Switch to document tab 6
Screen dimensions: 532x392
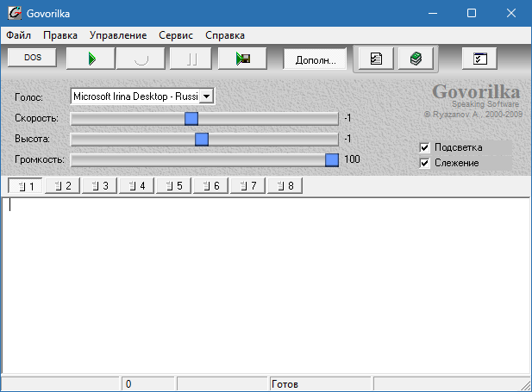(210, 186)
